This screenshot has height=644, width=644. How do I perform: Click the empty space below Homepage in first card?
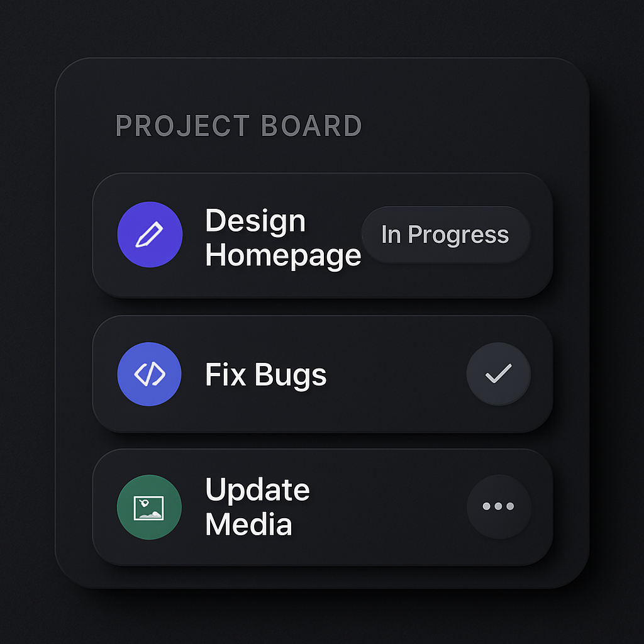[283, 284]
